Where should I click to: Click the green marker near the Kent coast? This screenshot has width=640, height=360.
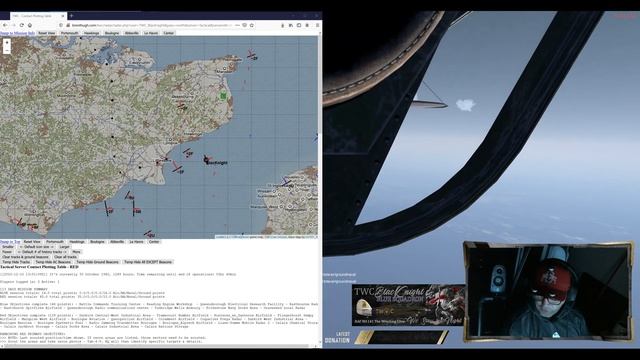click(x=223, y=96)
